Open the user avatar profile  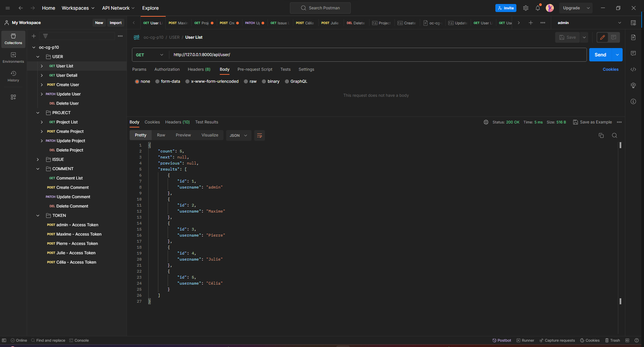point(550,8)
